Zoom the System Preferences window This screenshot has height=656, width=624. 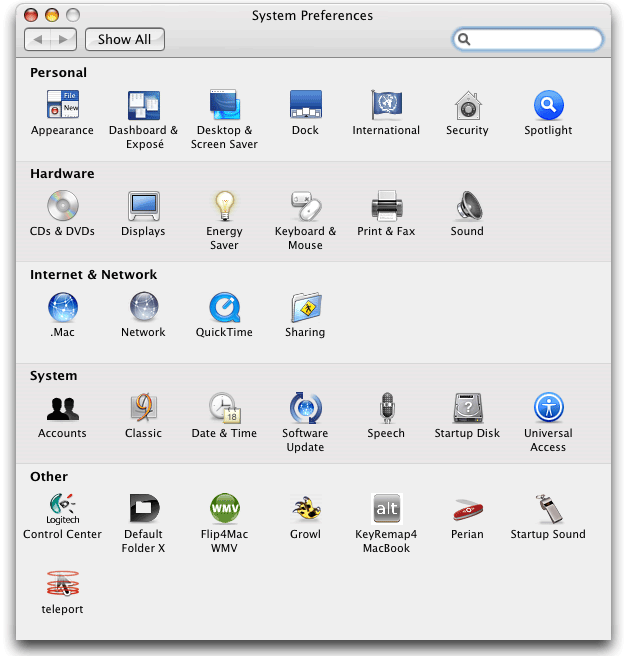(x=73, y=15)
